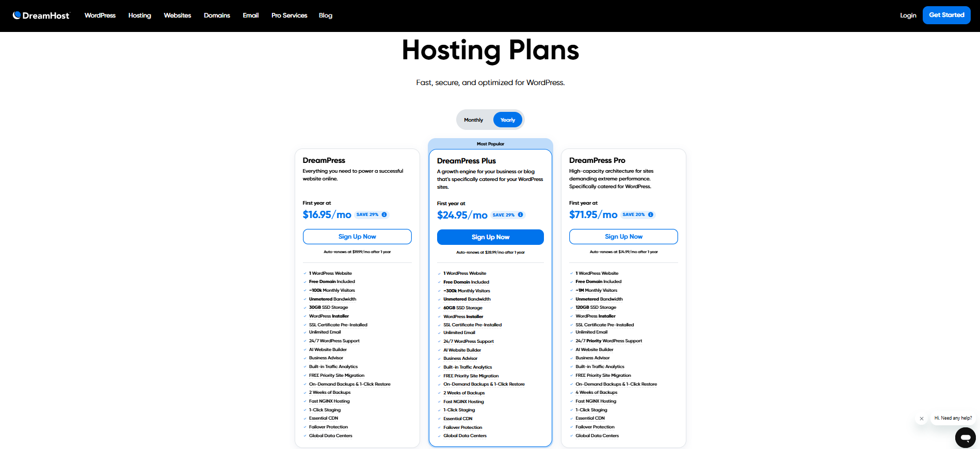This screenshot has height=449, width=980.
Task: Expand the Domains menu in navbar
Action: [x=217, y=15]
